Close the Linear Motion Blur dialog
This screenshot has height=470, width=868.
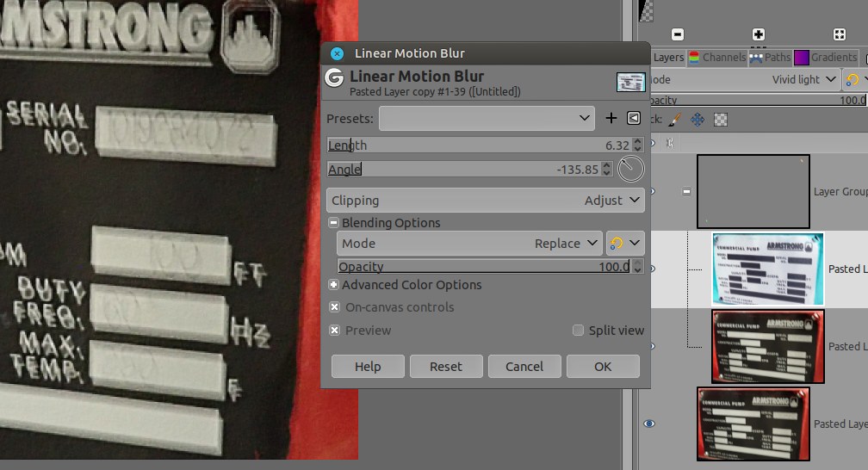point(337,53)
